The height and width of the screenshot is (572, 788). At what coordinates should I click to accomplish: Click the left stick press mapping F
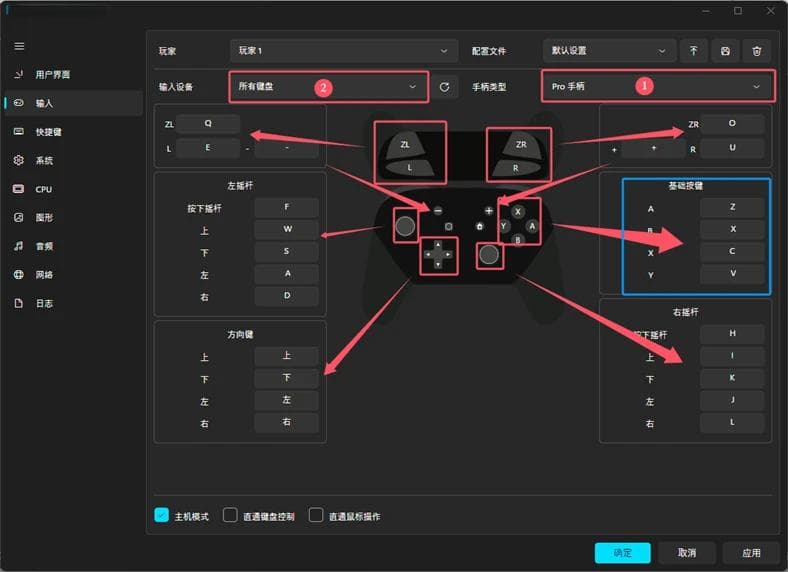(x=286, y=207)
